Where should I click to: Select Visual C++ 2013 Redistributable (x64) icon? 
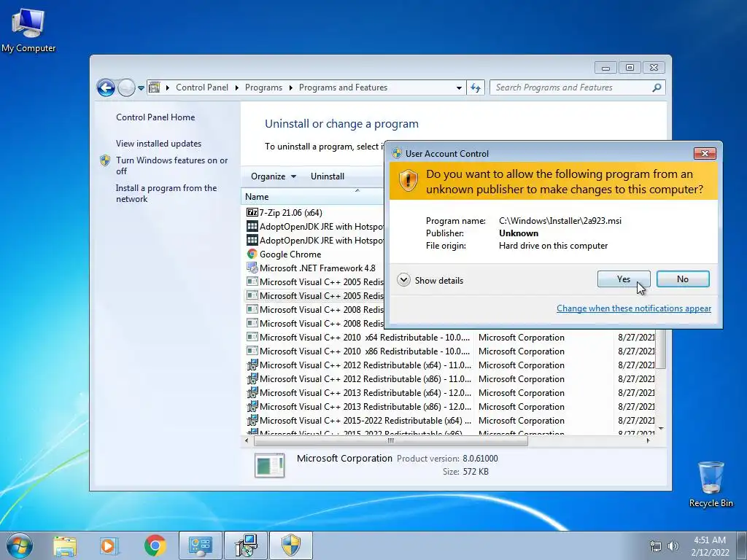click(252, 392)
